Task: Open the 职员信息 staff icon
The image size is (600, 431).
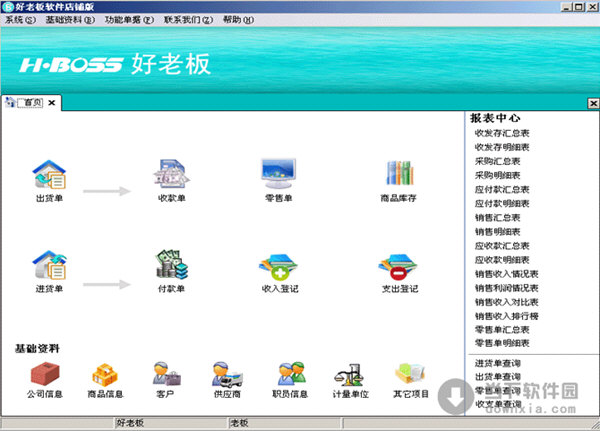Action: pos(292,374)
